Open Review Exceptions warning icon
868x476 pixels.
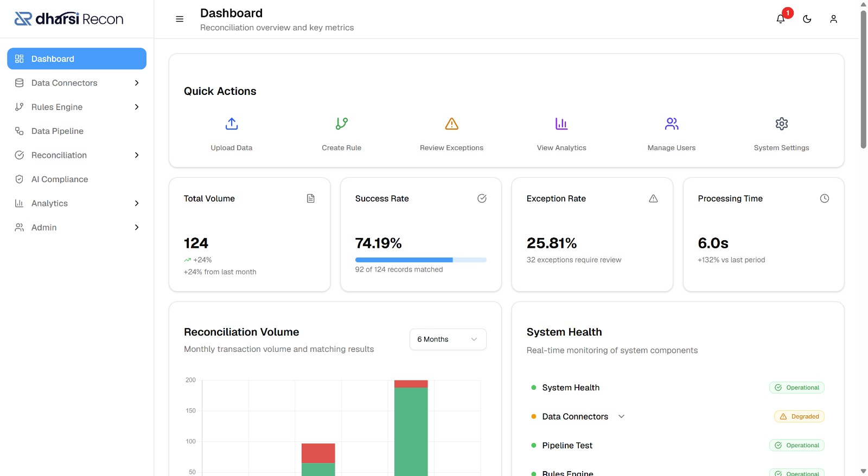(x=451, y=124)
